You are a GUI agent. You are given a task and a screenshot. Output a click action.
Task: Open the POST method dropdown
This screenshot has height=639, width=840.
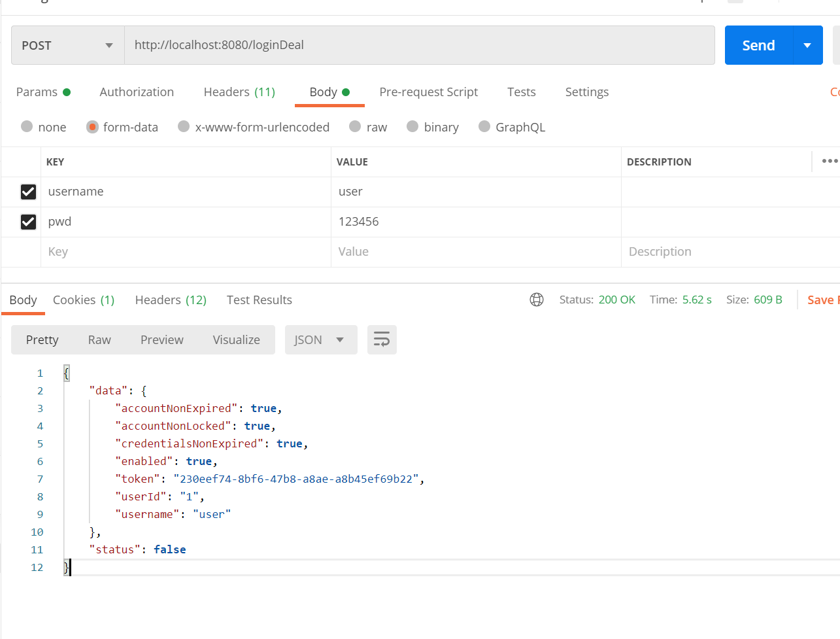tap(68, 45)
